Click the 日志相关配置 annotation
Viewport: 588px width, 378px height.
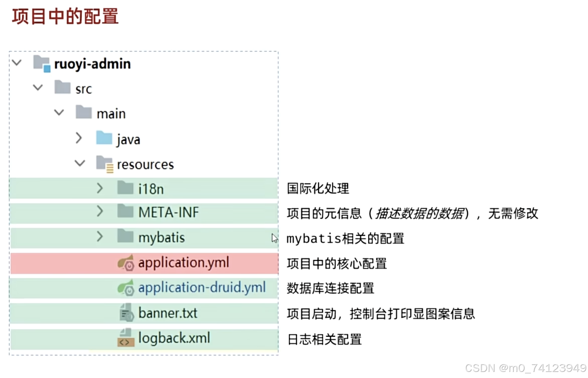[x=324, y=339]
